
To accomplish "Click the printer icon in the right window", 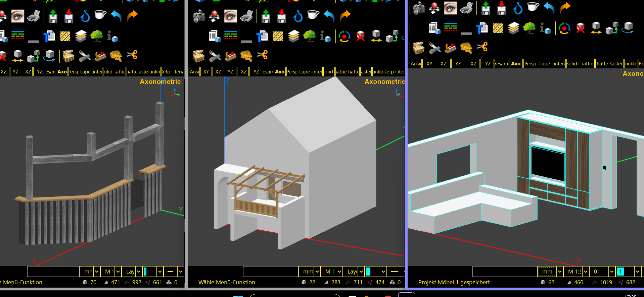I will pos(466,8).
